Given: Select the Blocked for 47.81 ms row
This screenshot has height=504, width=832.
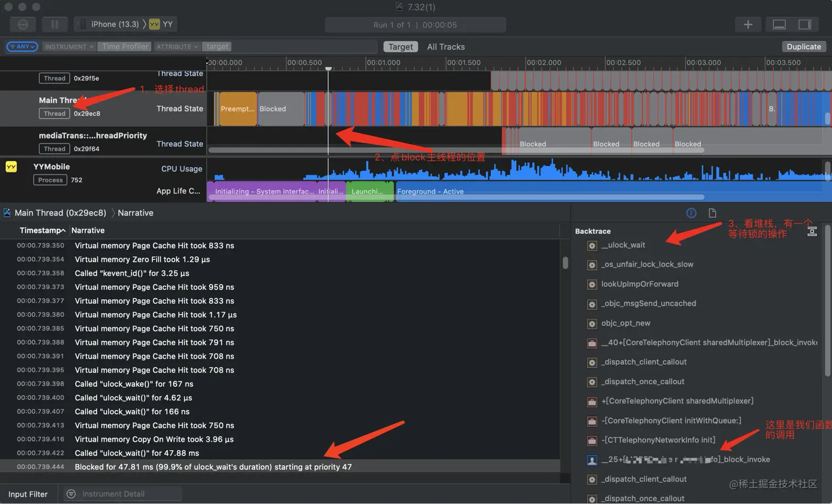Looking at the screenshot, I should pyautogui.click(x=280, y=467).
